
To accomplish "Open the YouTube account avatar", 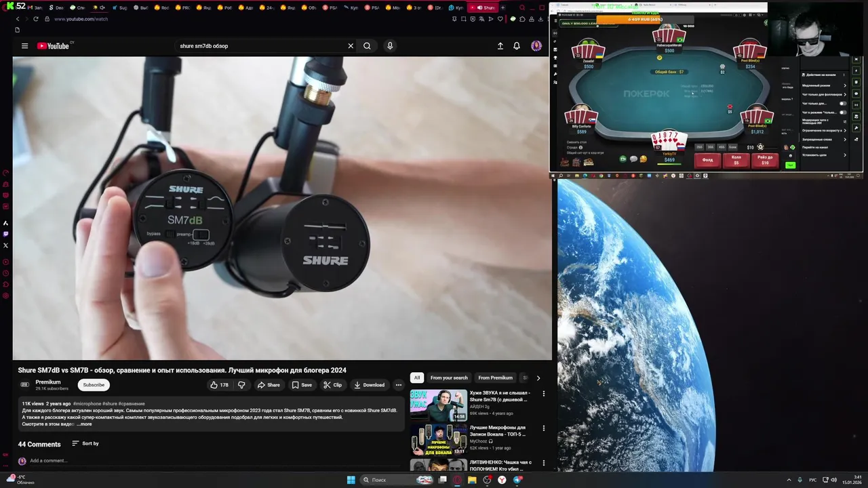I will [536, 46].
